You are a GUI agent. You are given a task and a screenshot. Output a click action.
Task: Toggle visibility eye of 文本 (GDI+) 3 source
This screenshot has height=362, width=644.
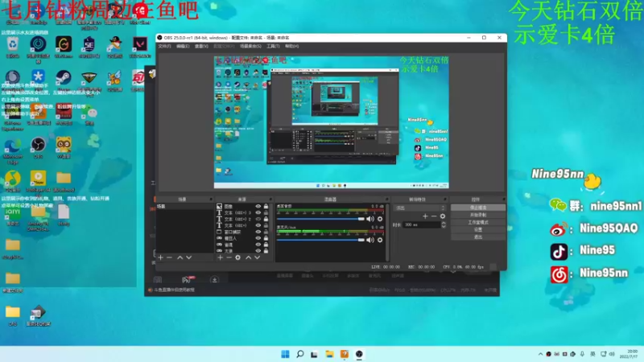[x=258, y=213]
